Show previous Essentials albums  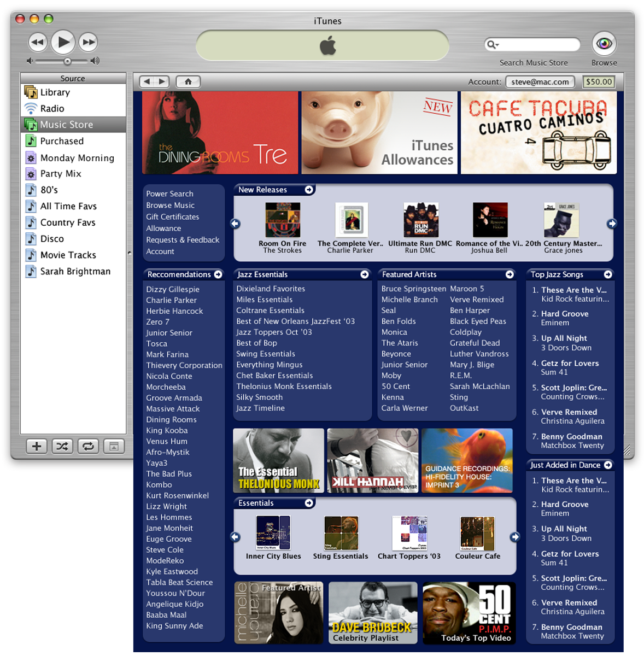point(236,537)
